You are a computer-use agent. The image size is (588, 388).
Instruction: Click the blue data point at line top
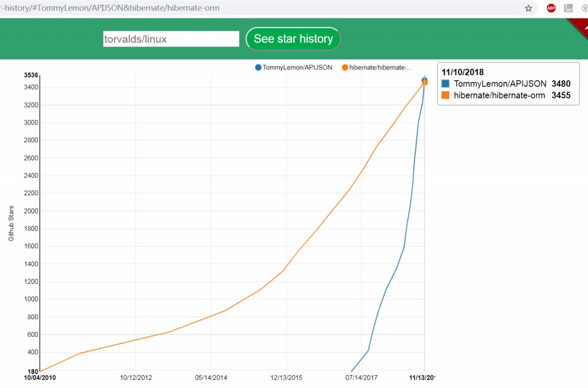coord(425,79)
